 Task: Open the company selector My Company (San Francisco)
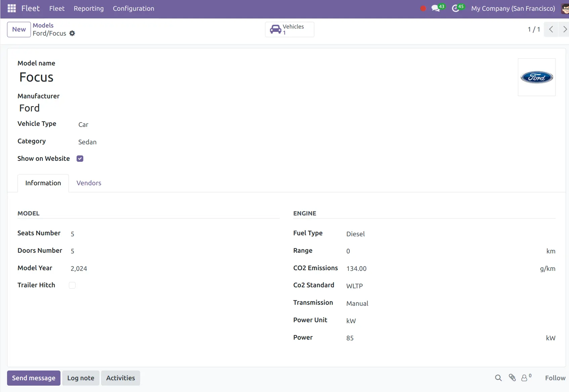[x=513, y=8]
